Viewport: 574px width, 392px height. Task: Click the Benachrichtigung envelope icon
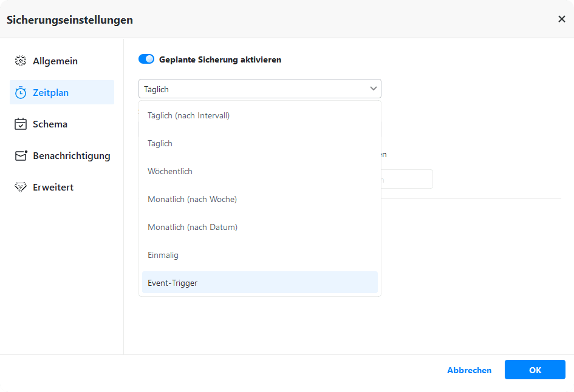(x=21, y=156)
